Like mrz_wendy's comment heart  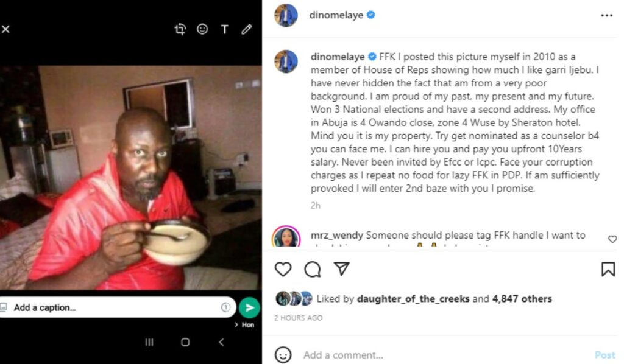point(612,239)
